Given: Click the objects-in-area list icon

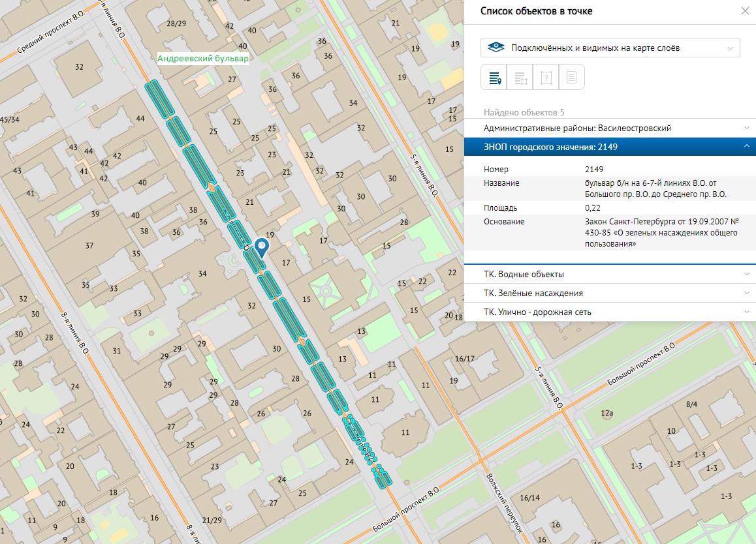Looking at the screenshot, I should tap(520, 78).
